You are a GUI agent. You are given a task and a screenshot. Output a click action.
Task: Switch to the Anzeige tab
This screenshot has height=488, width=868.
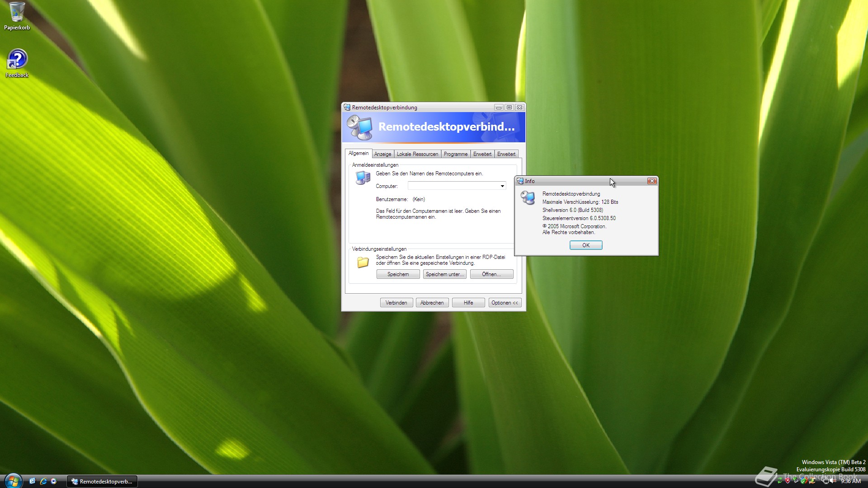click(382, 154)
